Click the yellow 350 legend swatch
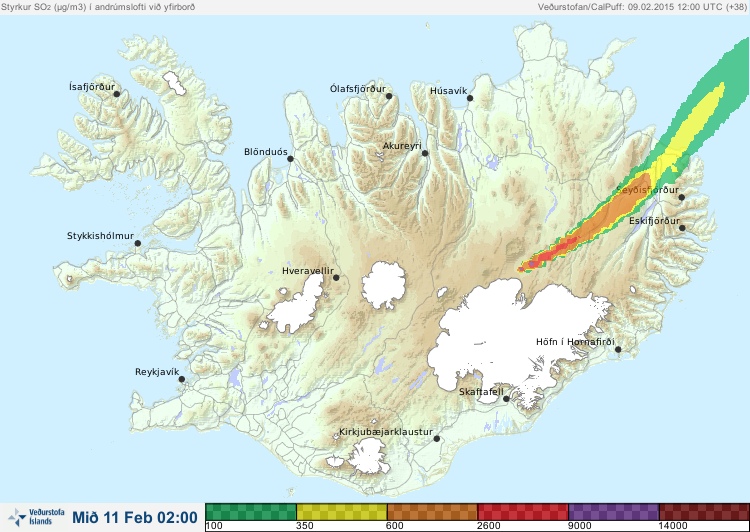This screenshot has width=750, height=532. (x=342, y=511)
